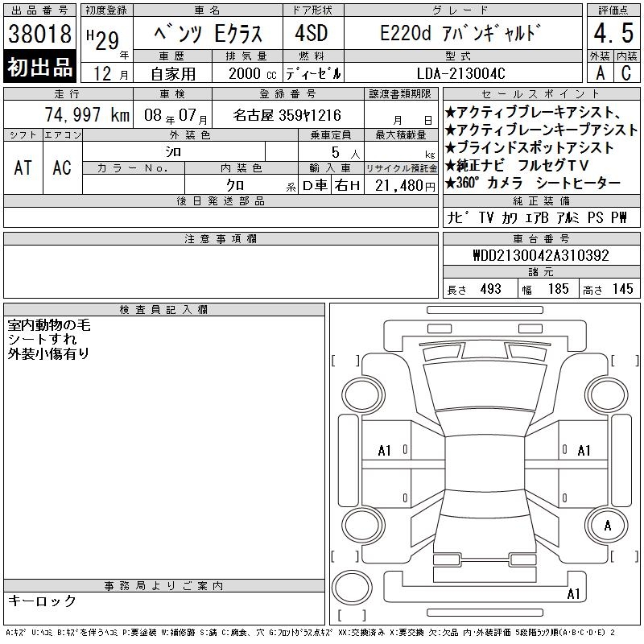Viewport: 644px width, 644px height.
Task: Select the displacement 2000 cc
Action: point(252,74)
